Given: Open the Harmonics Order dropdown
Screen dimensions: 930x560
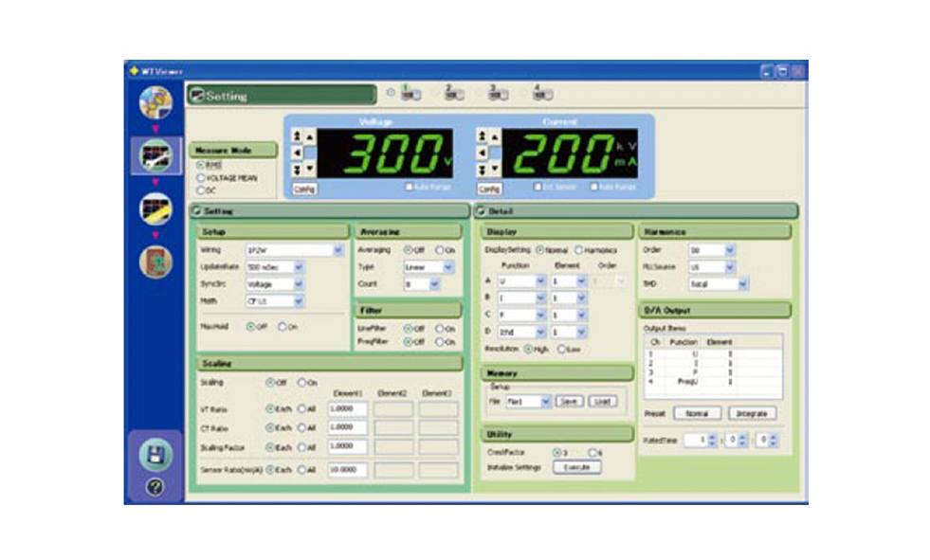Looking at the screenshot, I should click(729, 250).
